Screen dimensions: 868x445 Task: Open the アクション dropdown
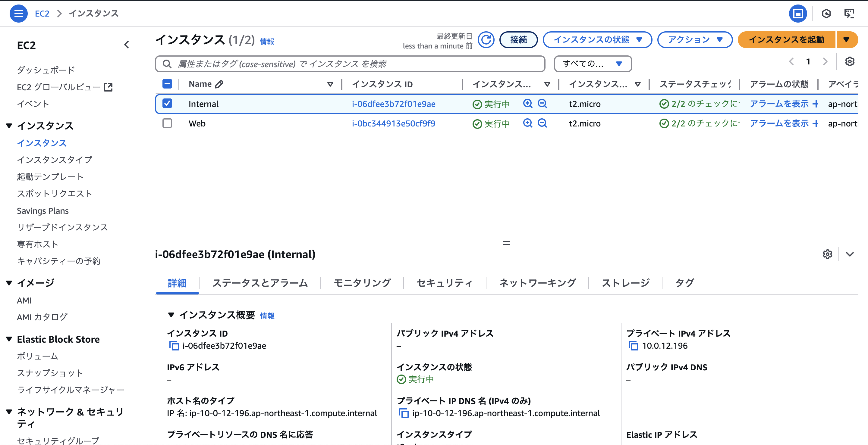pyautogui.click(x=694, y=40)
